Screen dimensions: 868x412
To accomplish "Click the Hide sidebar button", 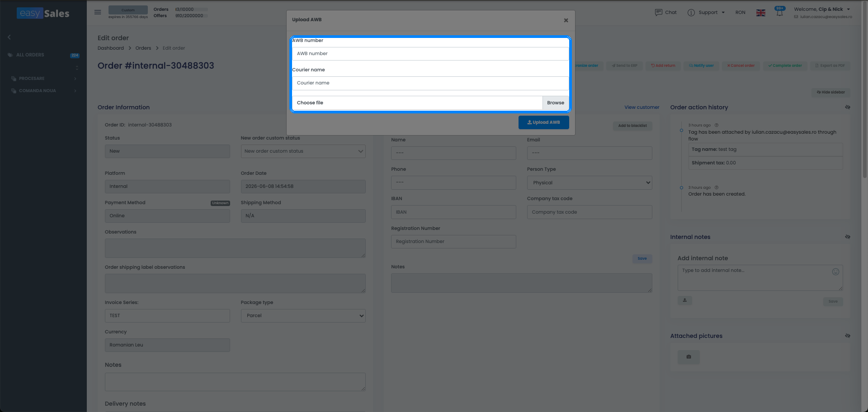I will (x=831, y=93).
